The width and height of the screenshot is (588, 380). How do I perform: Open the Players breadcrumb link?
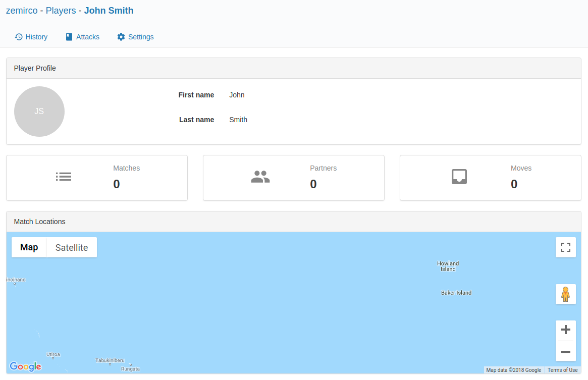pos(61,11)
